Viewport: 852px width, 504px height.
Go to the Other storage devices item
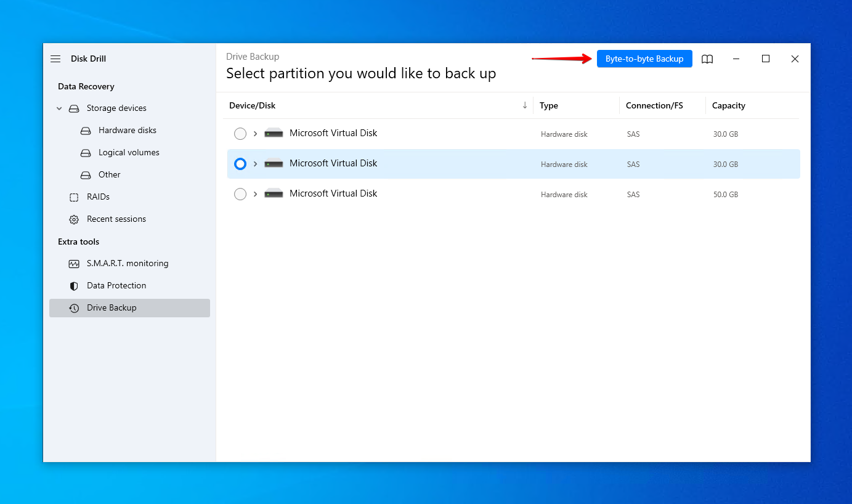[109, 175]
